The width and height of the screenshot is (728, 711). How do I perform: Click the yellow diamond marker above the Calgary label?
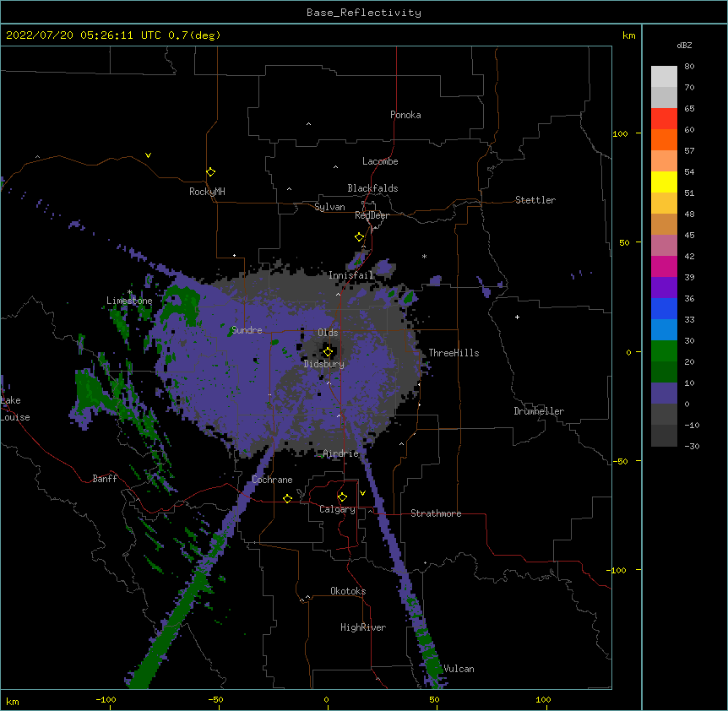pos(342,497)
